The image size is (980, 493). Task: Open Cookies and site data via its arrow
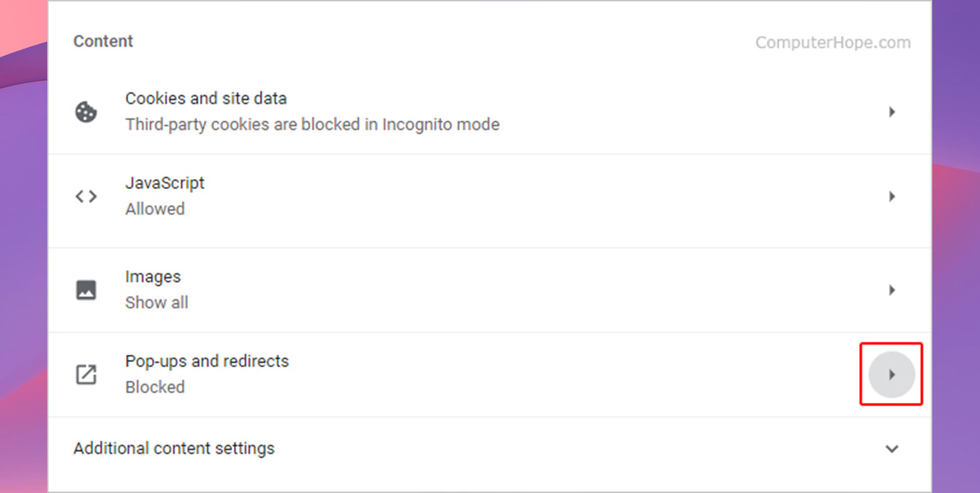point(891,112)
